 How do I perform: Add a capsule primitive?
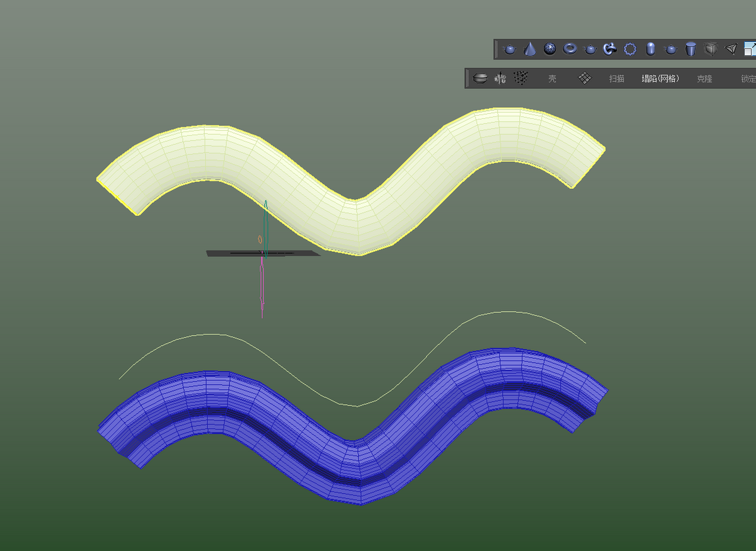click(x=650, y=49)
